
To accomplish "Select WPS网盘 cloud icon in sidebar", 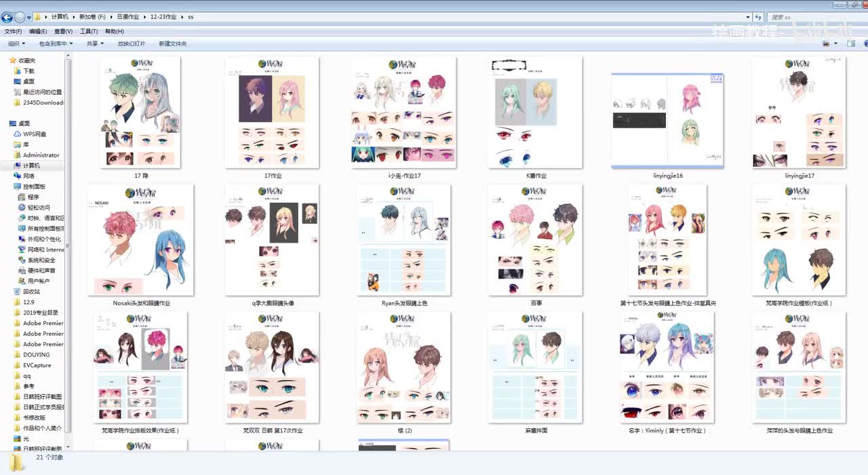I will (18, 134).
